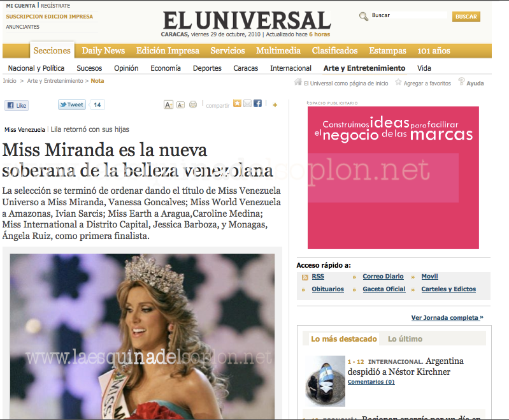
Task: Open the Edición Impresa tab
Action: pos(168,51)
